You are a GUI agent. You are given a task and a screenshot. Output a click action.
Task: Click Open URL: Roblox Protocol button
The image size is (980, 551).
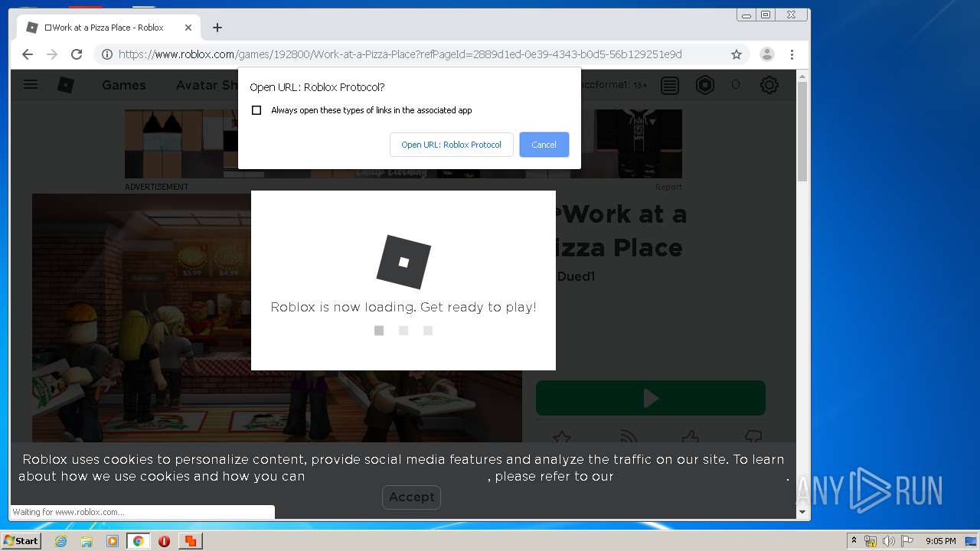click(452, 145)
